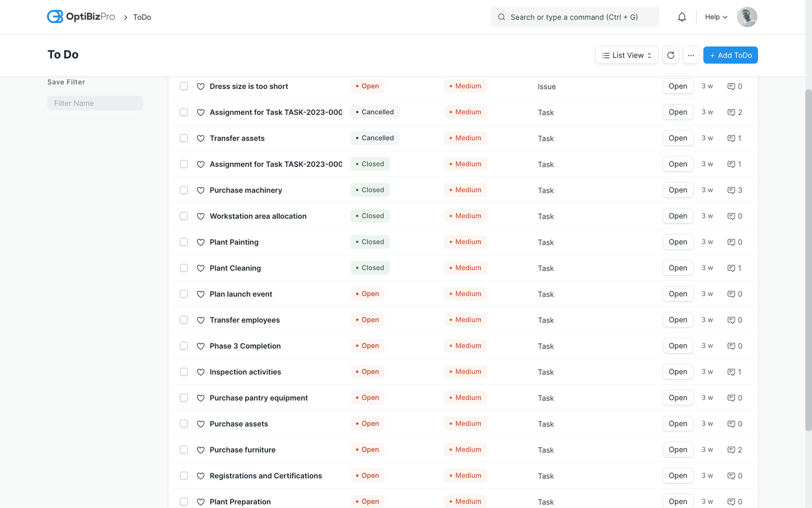Select the Dress size is too short row checkbox
The image size is (812, 508).
tap(184, 87)
